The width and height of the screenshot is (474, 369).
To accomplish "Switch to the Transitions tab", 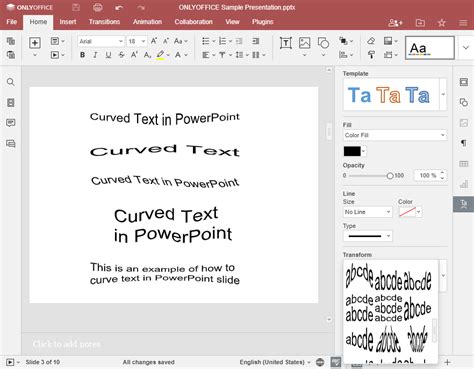I will (x=104, y=22).
